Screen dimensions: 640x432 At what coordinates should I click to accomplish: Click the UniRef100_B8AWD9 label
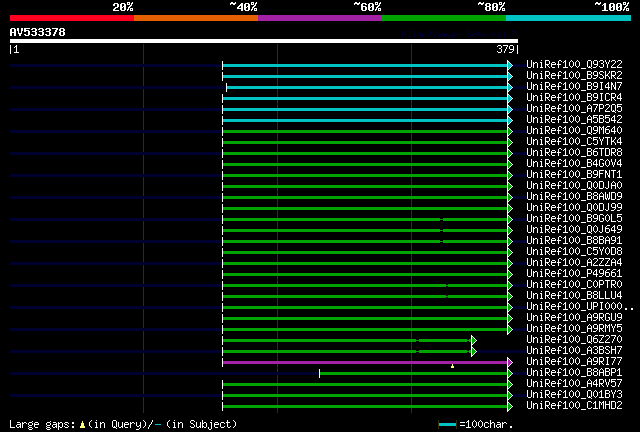574,196
